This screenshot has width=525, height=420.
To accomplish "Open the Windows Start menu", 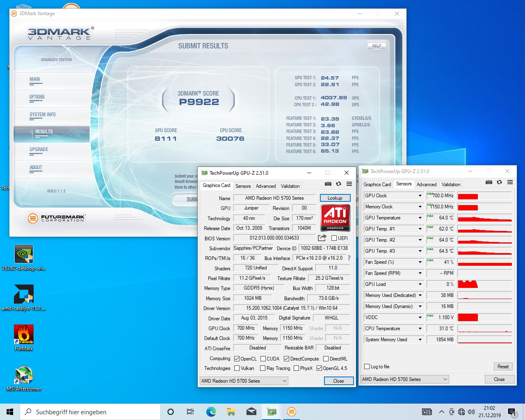I will click(10, 412).
